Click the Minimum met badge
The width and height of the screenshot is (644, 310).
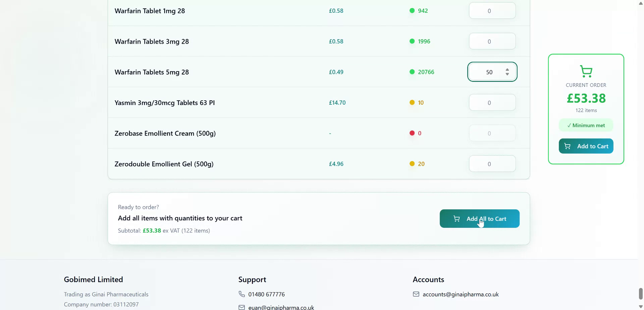click(585, 125)
